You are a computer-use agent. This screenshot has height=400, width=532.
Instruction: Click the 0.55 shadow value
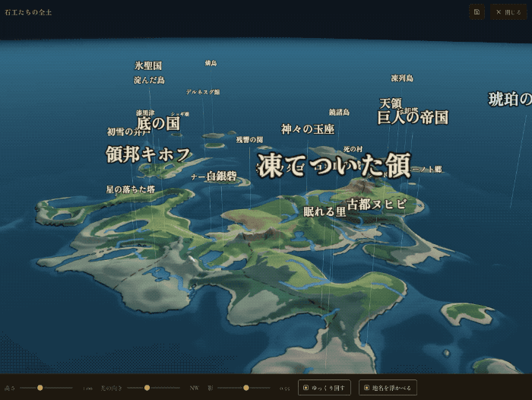tap(285, 388)
